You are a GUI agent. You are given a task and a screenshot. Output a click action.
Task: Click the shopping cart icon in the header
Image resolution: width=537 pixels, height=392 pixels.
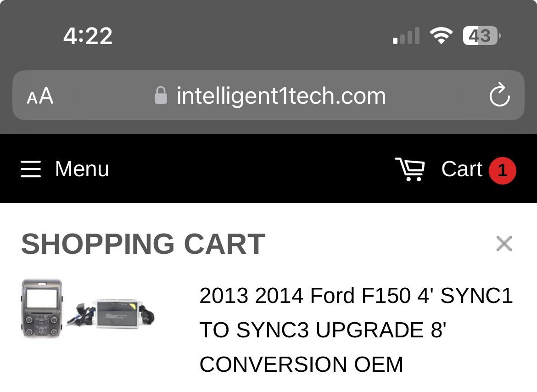(411, 169)
